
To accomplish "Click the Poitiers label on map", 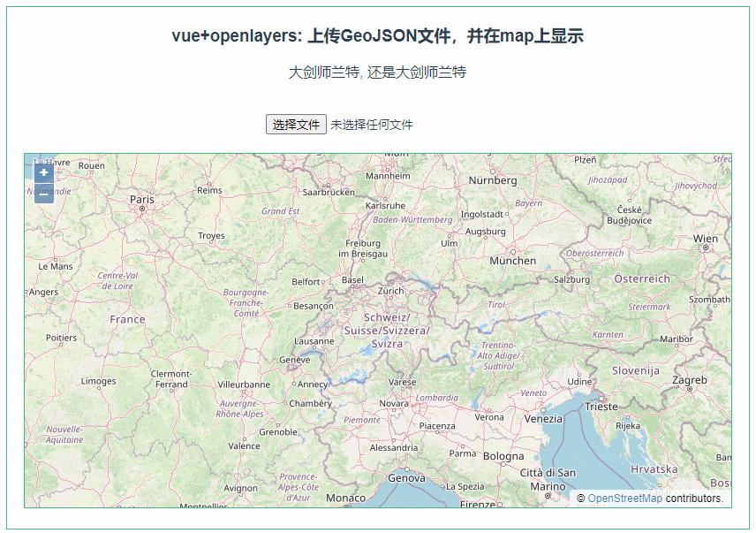I will [x=61, y=338].
